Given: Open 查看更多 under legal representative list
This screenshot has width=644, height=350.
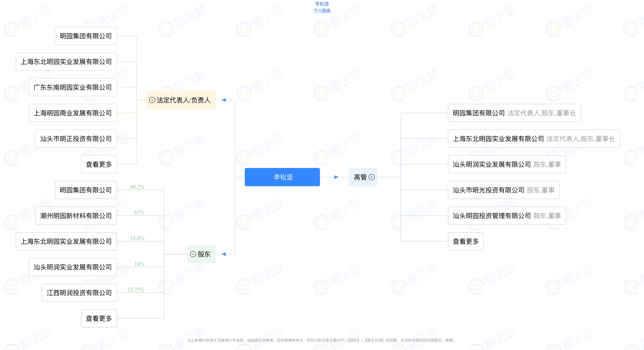Looking at the screenshot, I should [99, 164].
